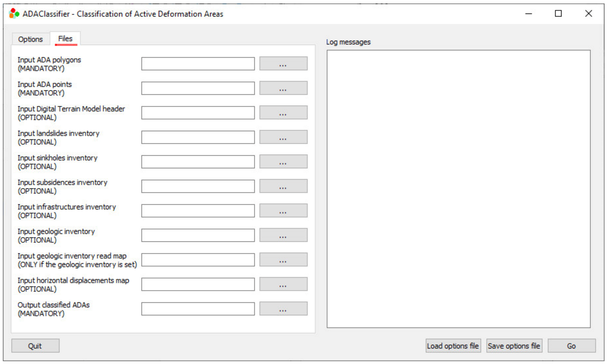Browse for Output classified ADAs file
The image size is (608, 364).
click(x=283, y=309)
